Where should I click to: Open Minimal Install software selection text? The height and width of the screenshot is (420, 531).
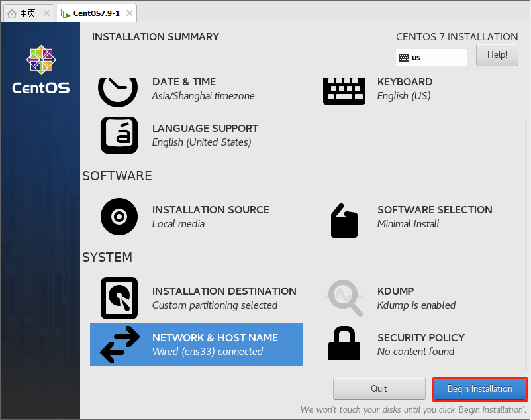[408, 224]
